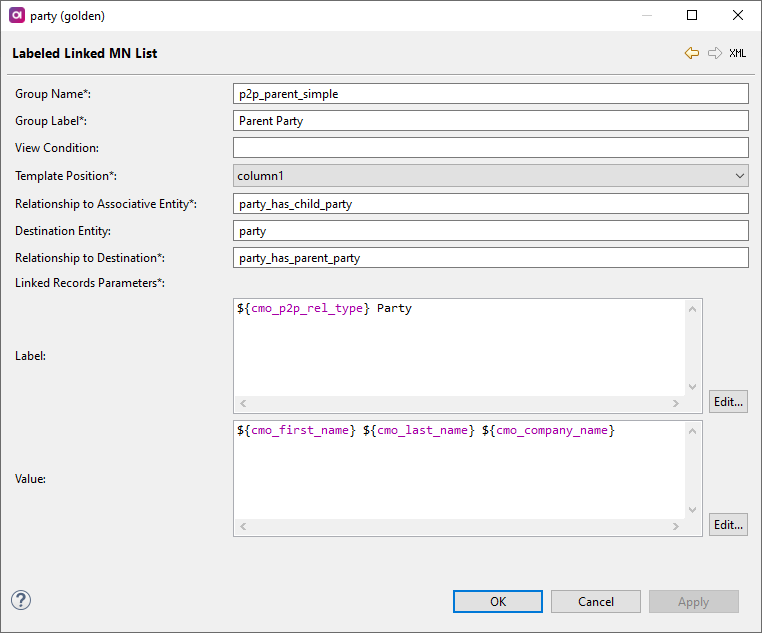
Task: Click the Group Name input field
Action: point(490,94)
